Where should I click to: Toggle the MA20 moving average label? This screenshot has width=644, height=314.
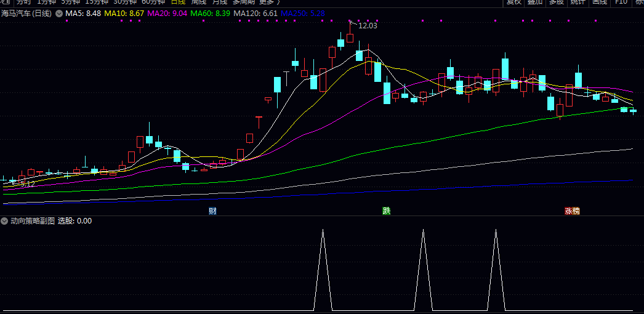click(167, 13)
